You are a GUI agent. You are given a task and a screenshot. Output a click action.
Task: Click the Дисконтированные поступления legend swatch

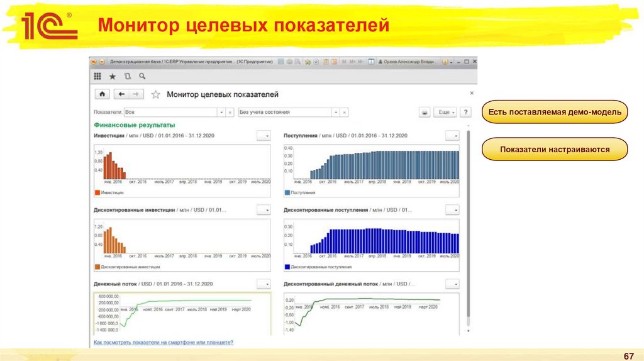coord(287,267)
